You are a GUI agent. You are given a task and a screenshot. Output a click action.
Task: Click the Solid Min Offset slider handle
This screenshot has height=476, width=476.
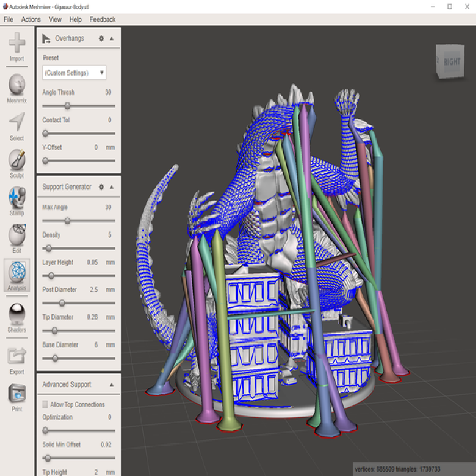click(48, 458)
